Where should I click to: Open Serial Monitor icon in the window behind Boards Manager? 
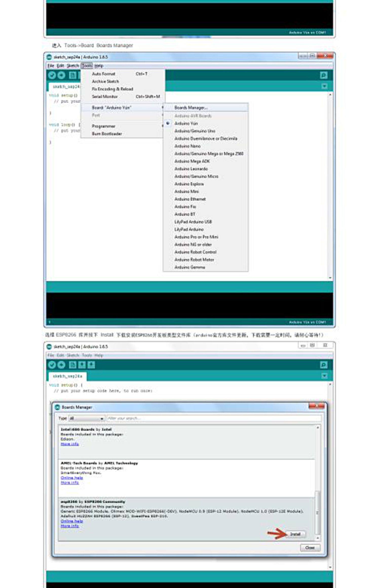pyautogui.click(x=324, y=365)
